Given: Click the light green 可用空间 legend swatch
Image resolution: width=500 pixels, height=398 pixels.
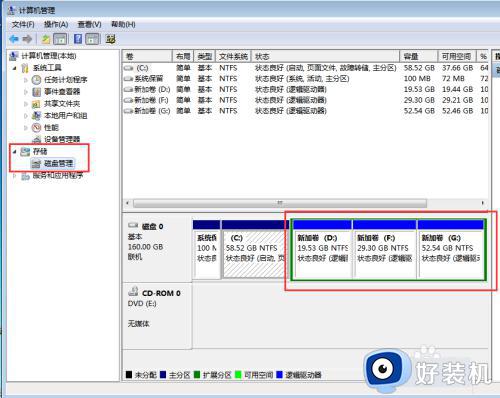Looking at the screenshot, I should pos(238,375).
